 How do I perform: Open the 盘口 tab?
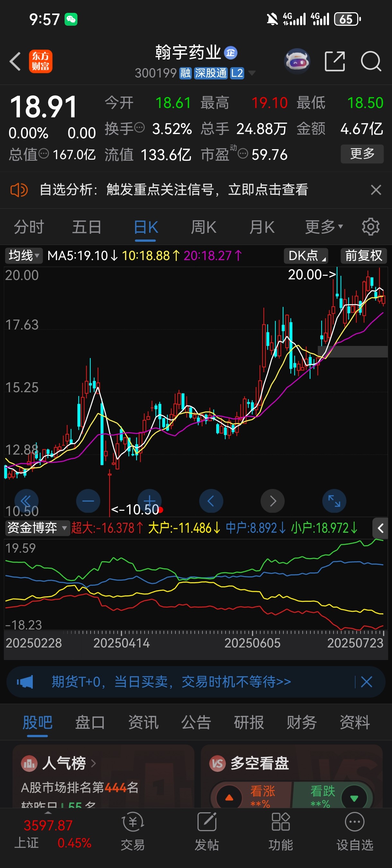point(90,723)
